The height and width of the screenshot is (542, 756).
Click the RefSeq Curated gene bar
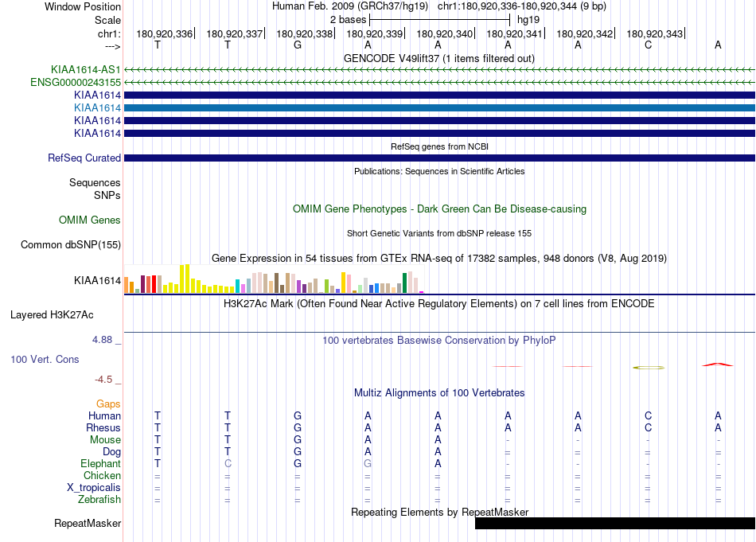click(x=440, y=158)
